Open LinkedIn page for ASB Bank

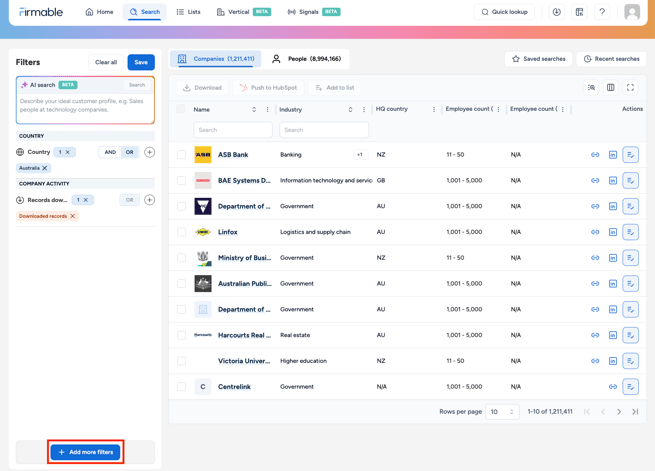tap(613, 155)
